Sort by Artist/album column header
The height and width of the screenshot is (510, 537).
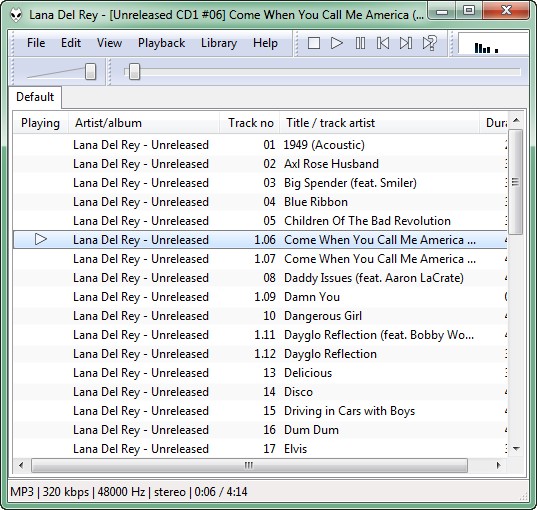[144, 123]
